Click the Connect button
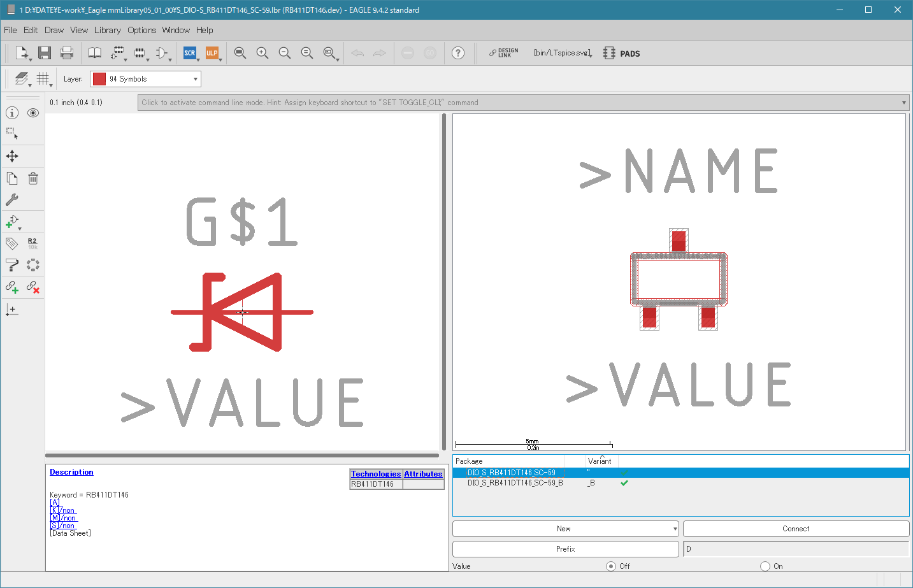This screenshot has height=588, width=913. (x=796, y=529)
